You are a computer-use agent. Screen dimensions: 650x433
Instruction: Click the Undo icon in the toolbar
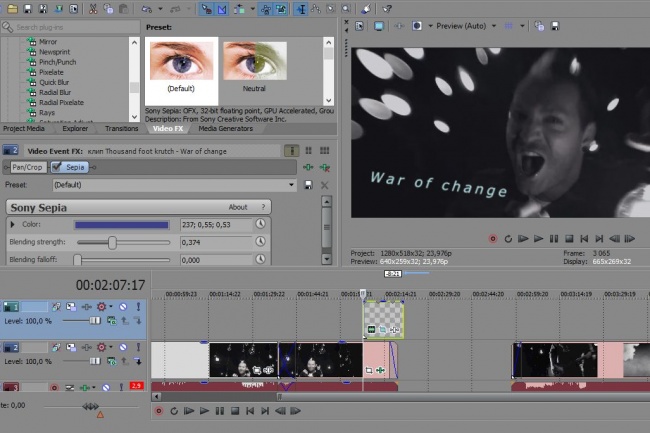(146, 9)
